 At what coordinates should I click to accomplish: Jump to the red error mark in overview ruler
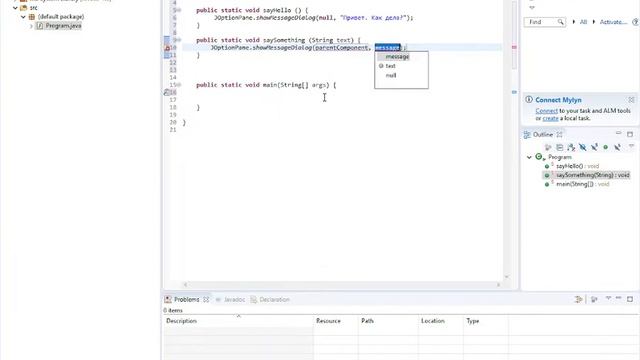click(x=514, y=47)
